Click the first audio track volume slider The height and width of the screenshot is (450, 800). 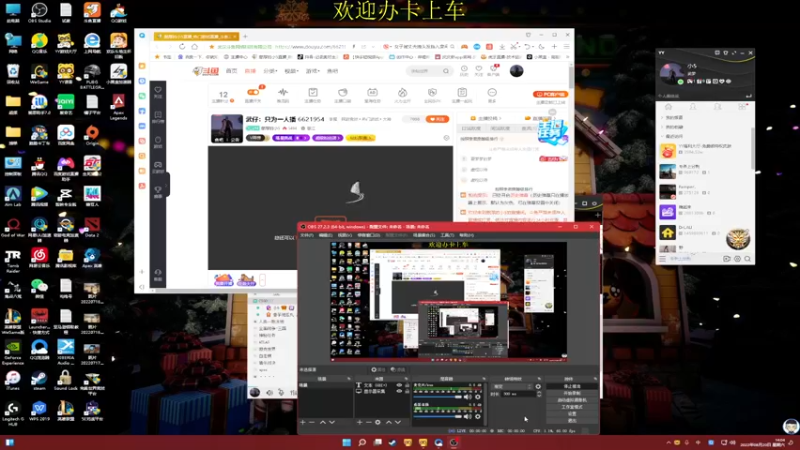438,396
